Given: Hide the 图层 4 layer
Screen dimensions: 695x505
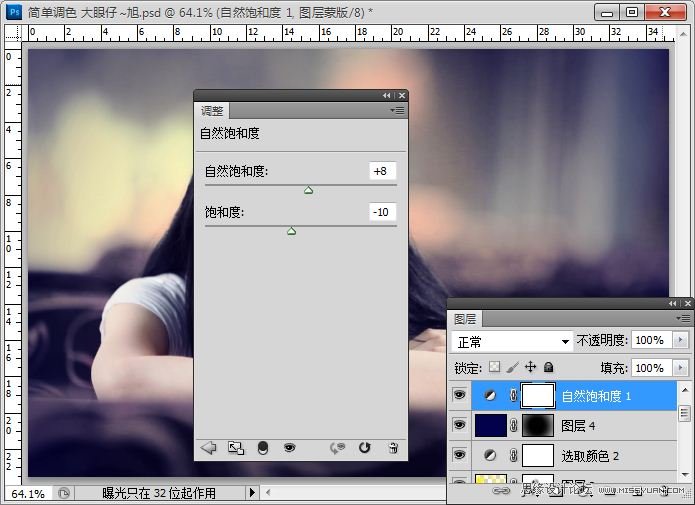Looking at the screenshot, I should point(460,424).
